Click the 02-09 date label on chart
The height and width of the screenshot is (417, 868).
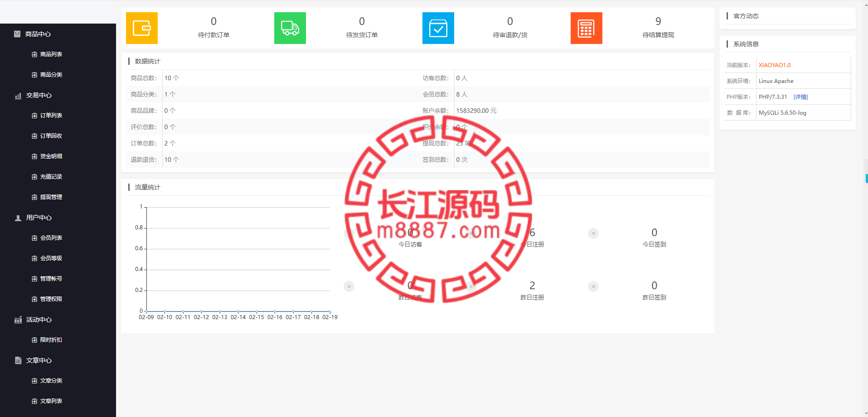tap(146, 317)
